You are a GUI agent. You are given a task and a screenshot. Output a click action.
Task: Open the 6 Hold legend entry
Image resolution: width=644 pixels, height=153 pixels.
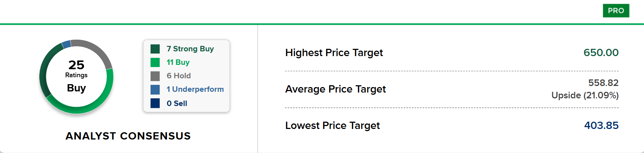[x=179, y=76]
